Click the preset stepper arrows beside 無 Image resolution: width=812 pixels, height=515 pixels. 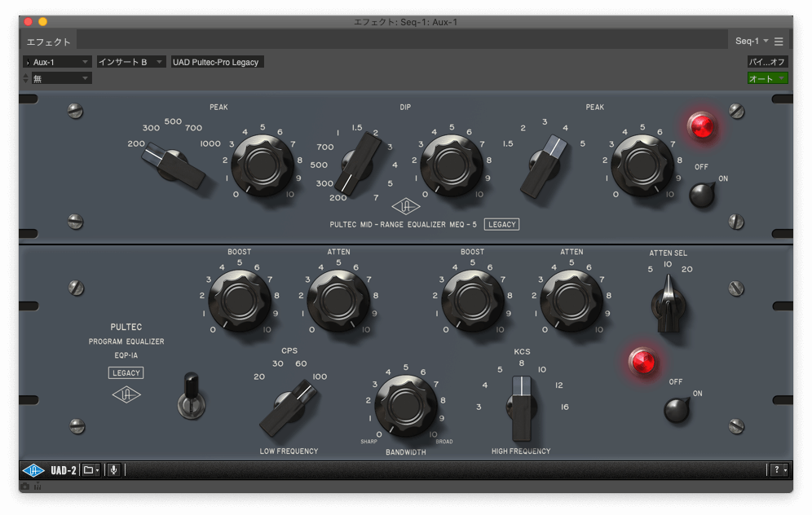(x=26, y=78)
